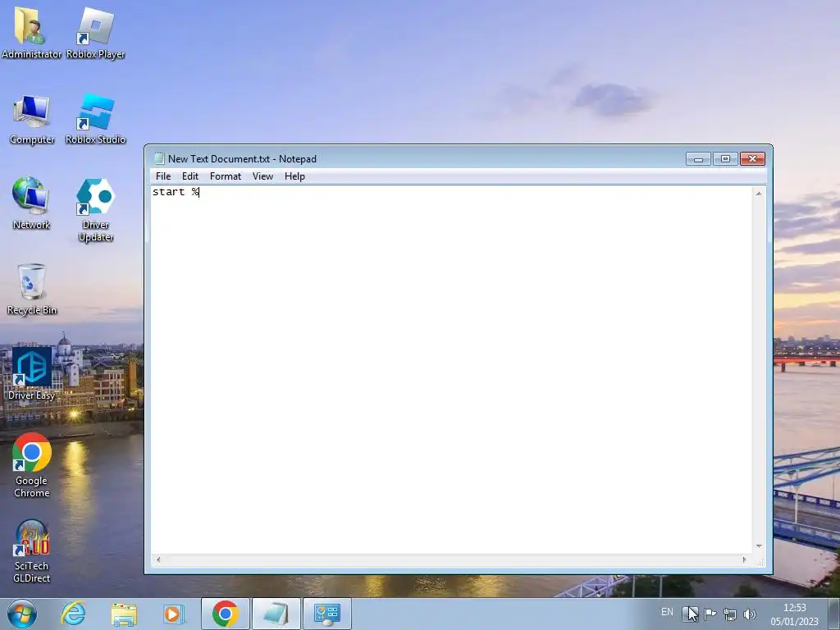
Task: Click the Control Panel taskbar button
Action: click(x=326, y=614)
